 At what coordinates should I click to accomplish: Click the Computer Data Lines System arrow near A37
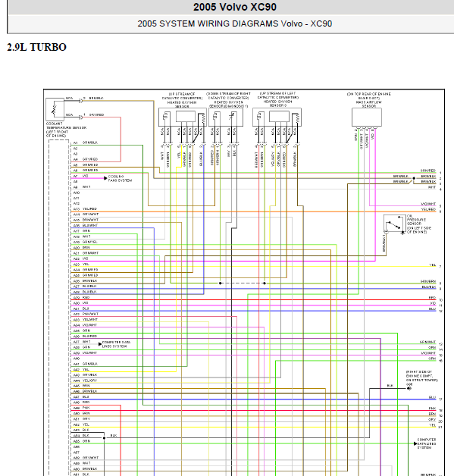coord(100,344)
